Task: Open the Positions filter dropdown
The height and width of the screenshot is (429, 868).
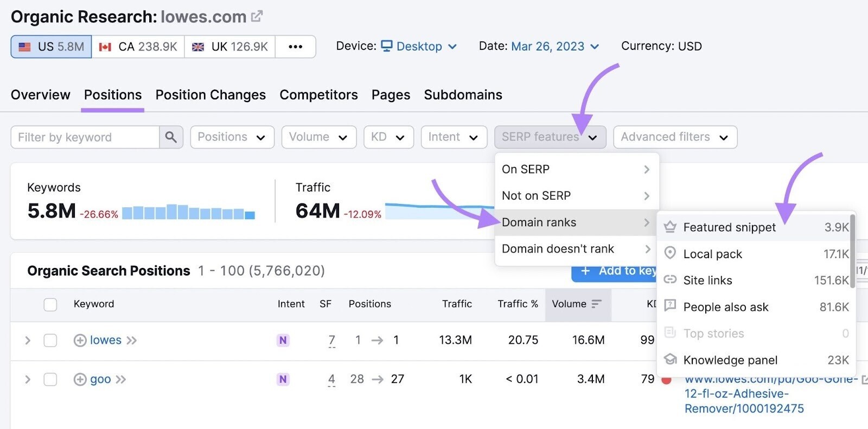Action: coord(232,137)
